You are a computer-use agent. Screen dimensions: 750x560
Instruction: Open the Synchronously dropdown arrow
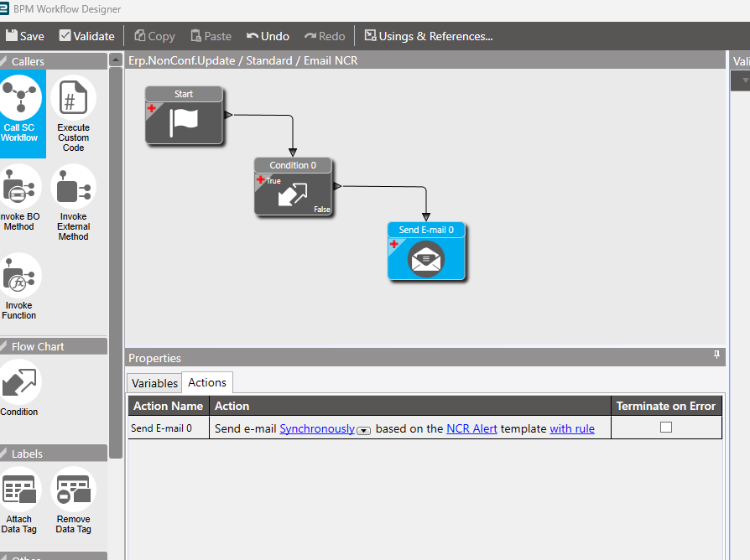click(363, 431)
